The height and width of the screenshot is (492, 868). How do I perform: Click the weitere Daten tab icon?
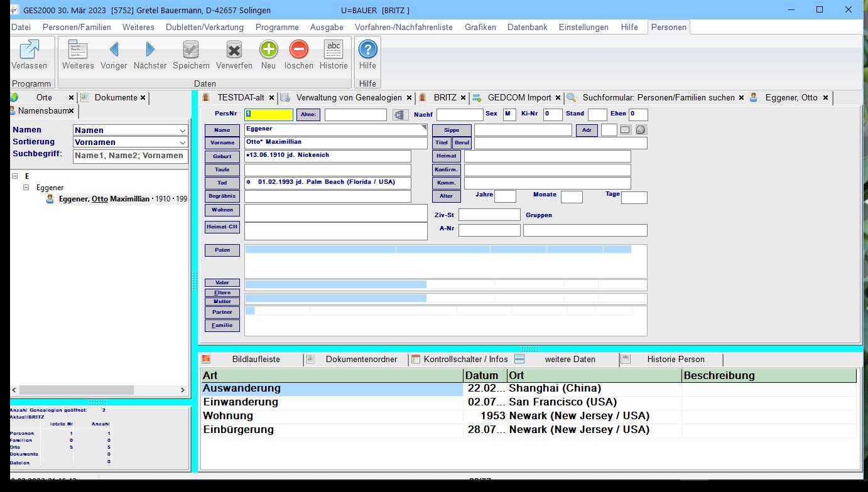pyautogui.click(x=519, y=359)
